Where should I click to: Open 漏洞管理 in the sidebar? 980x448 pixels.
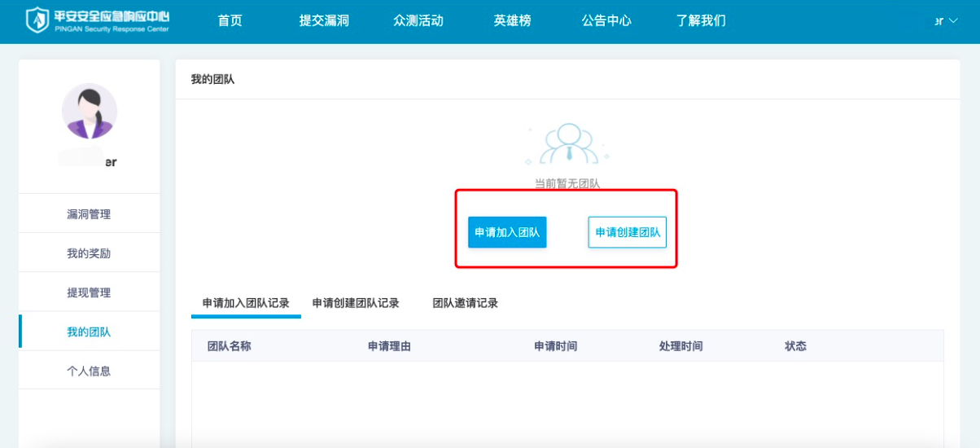(89, 214)
